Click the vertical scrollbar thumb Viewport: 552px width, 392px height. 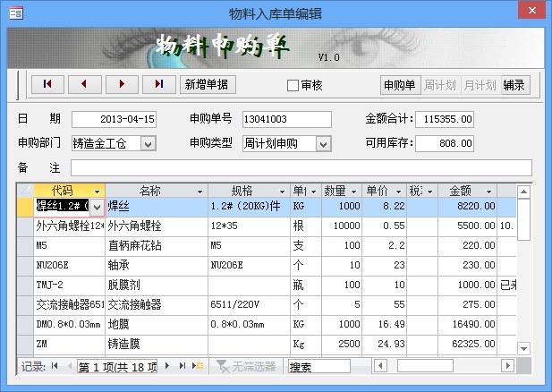pyautogui.click(x=523, y=220)
